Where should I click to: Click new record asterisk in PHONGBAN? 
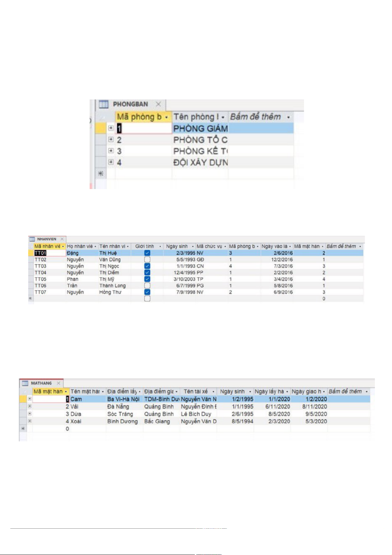(101, 174)
